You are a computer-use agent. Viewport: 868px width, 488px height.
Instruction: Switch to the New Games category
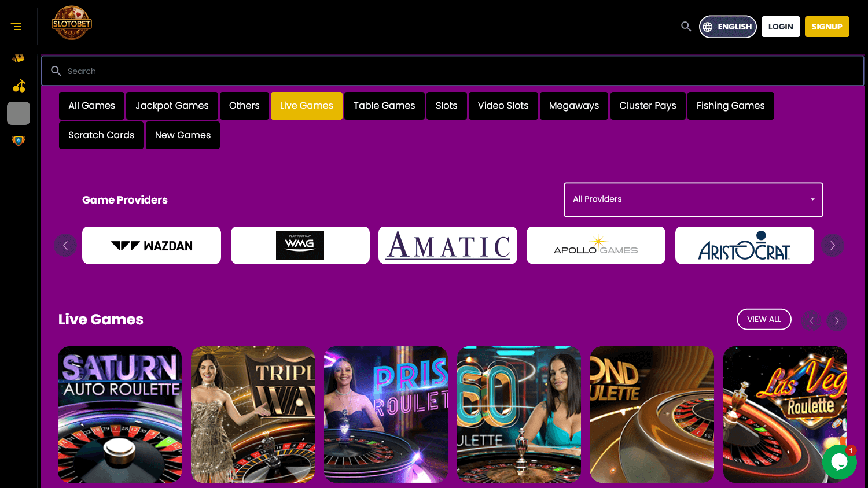182,135
